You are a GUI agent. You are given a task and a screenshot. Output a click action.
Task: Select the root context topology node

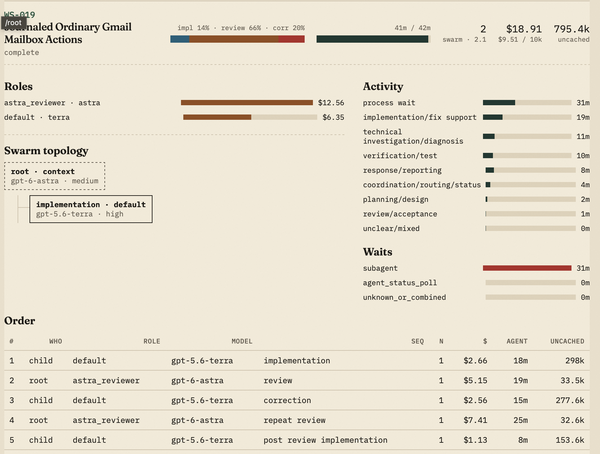click(x=55, y=176)
